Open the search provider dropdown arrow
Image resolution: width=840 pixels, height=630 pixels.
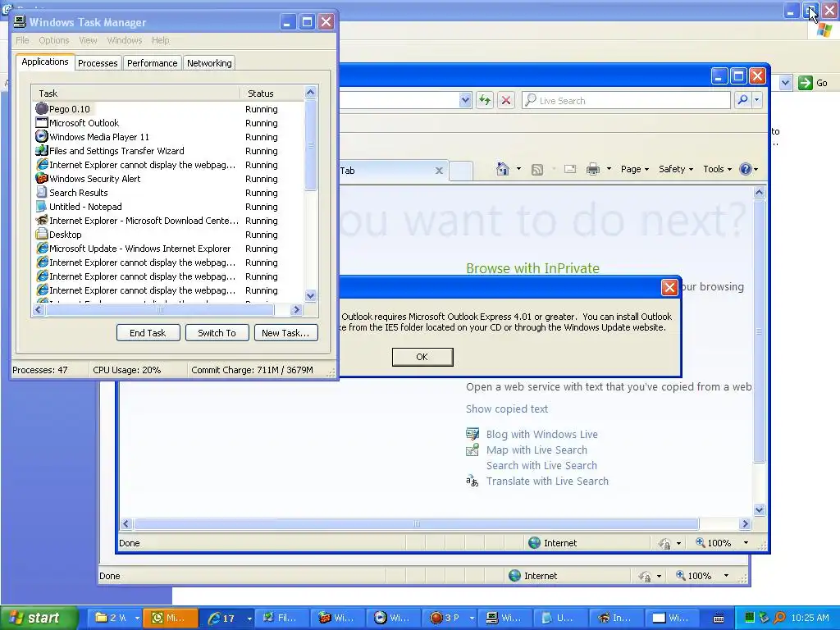click(756, 100)
